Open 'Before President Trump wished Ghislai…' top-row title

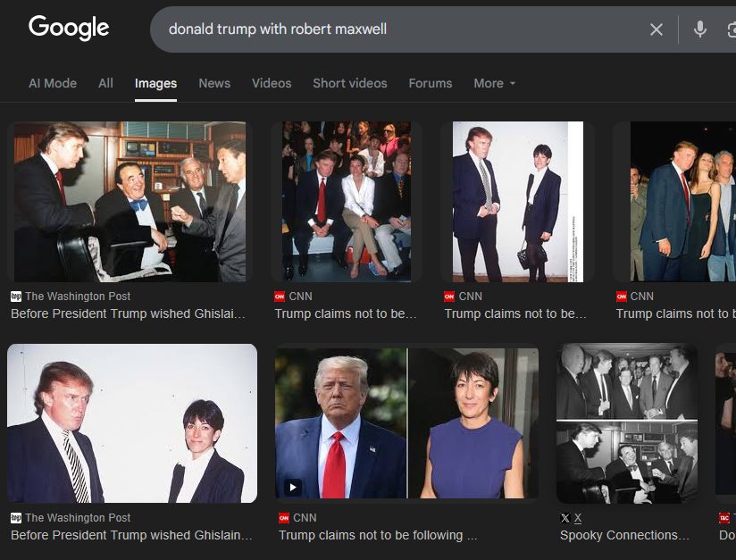click(x=128, y=313)
